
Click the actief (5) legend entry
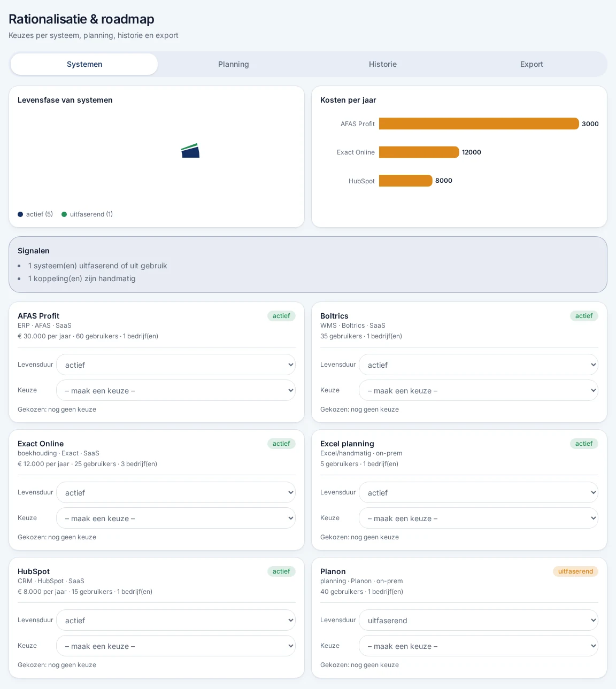click(35, 214)
